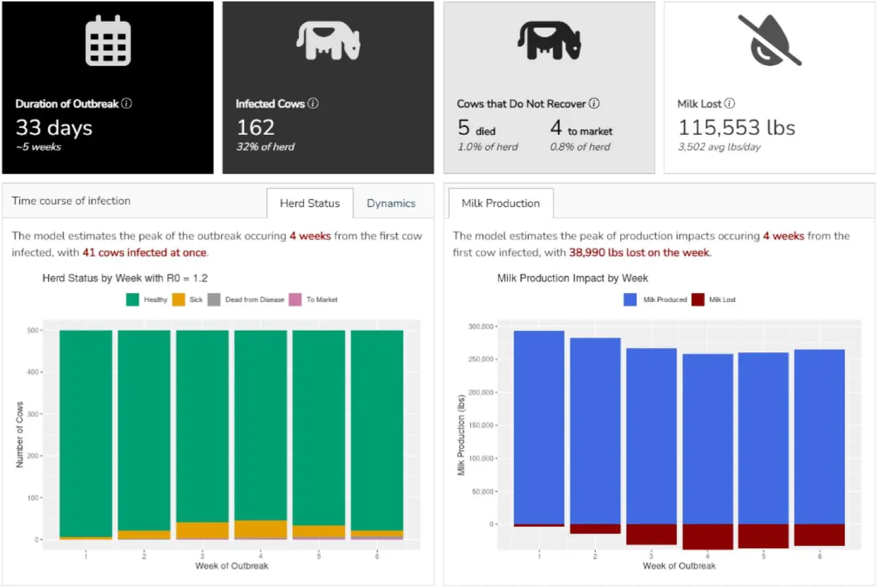Click the cow icon above Infected Cows
Viewport: 878px width, 588px height.
pyautogui.click(x=328, y=43)
